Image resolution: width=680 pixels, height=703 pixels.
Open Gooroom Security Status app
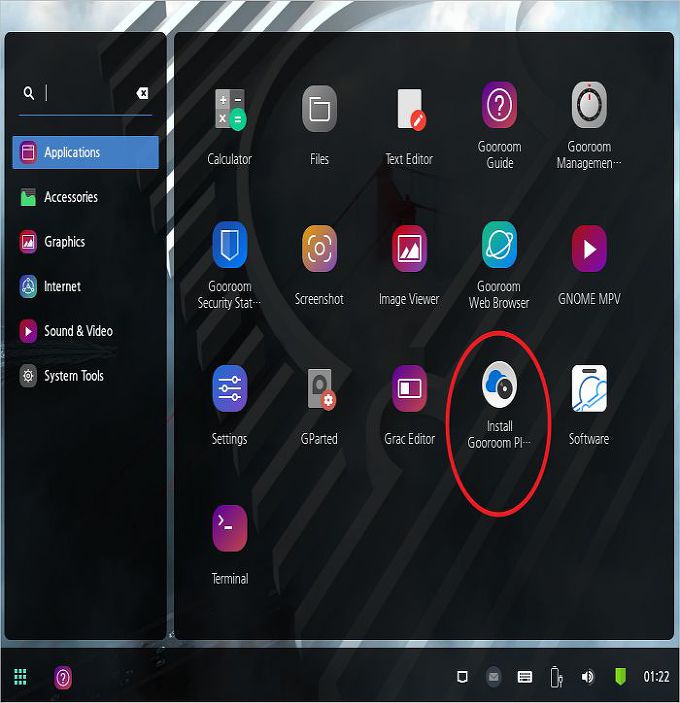coord(229,247)
